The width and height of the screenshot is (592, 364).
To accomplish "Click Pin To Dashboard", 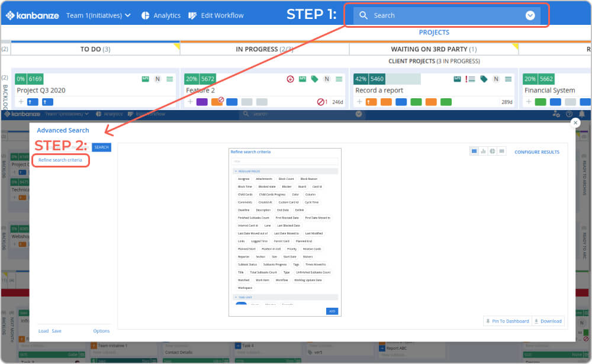I will 507,321.
